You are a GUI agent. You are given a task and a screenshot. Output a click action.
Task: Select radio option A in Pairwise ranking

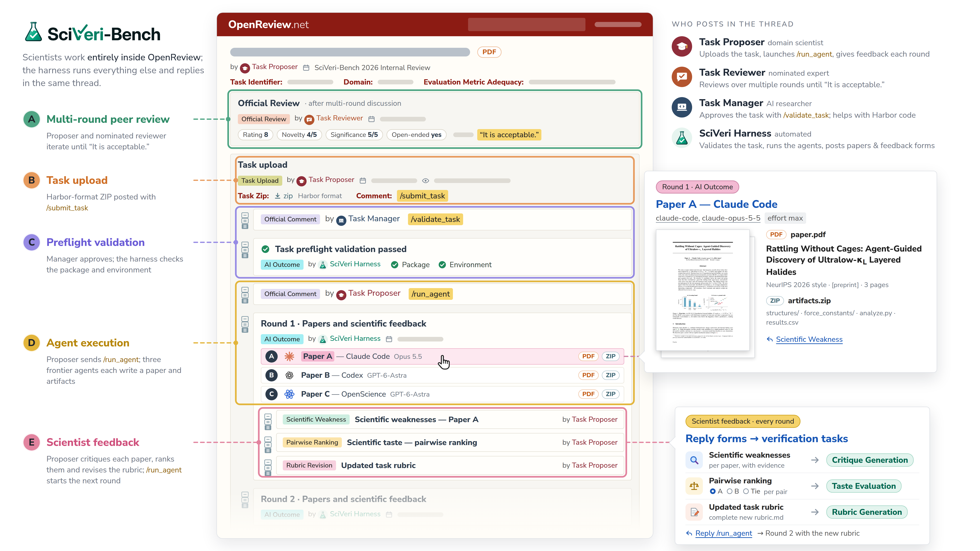point(713,491)
